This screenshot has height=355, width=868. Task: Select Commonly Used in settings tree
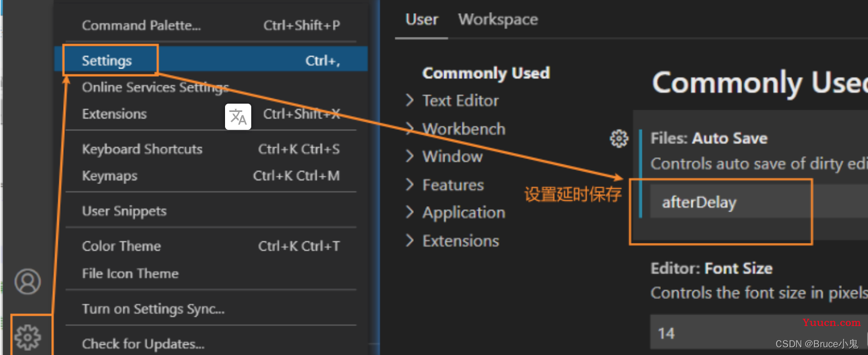pyautogui.click(x=486, y=73)
